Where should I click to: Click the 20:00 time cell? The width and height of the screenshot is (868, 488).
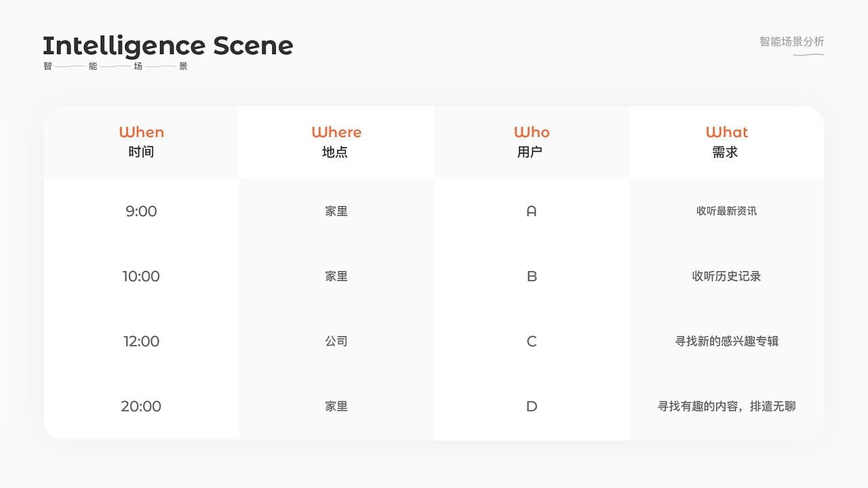click(141, 407)
